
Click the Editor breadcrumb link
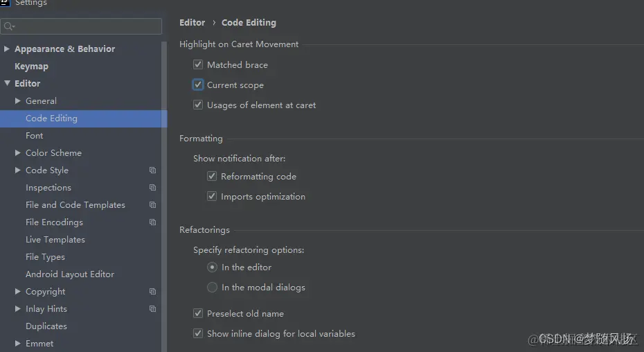tap(193, 23)
